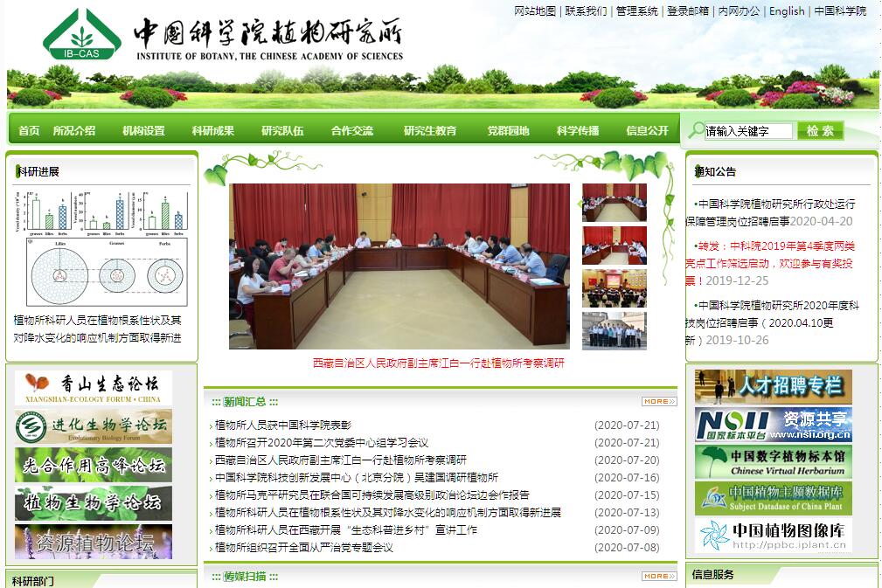The image size is (882, 588).
Task: Open the 中国数字植物标本馆 banner
Action: 773,462
